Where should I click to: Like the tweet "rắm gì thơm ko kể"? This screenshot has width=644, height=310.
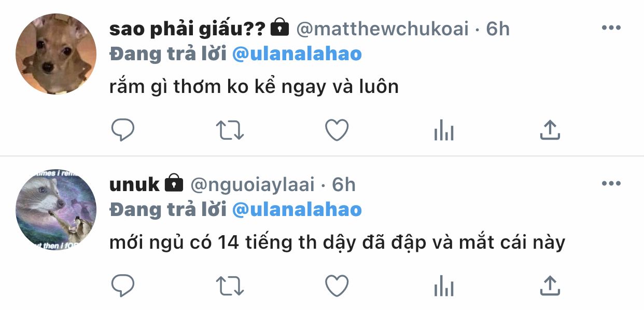tap(337, 130)
